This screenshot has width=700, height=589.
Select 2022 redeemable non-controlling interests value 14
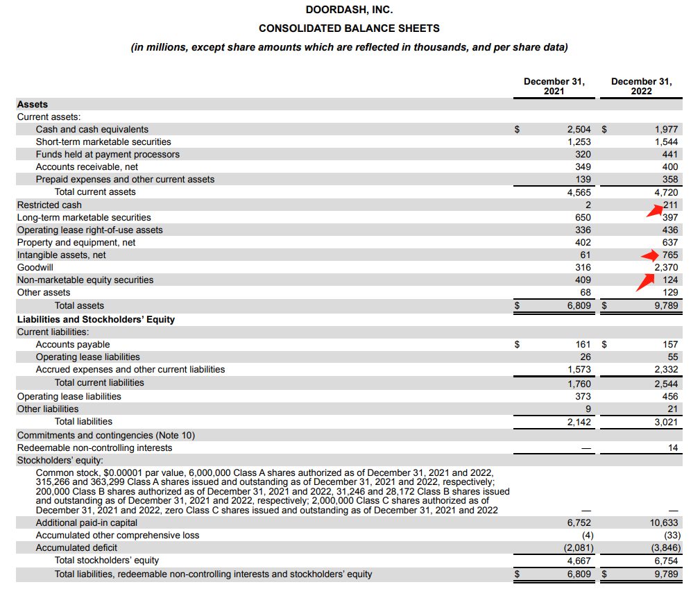click(x=673, y=448)
